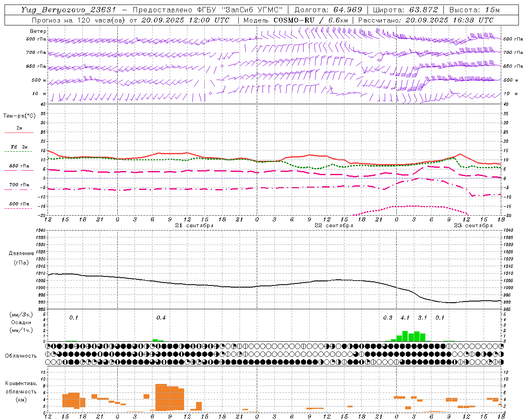The width and height of the screenshot is (525, 420).
Task: Select the latitude value "Широта: 63.872"
Action: (406, 10)
